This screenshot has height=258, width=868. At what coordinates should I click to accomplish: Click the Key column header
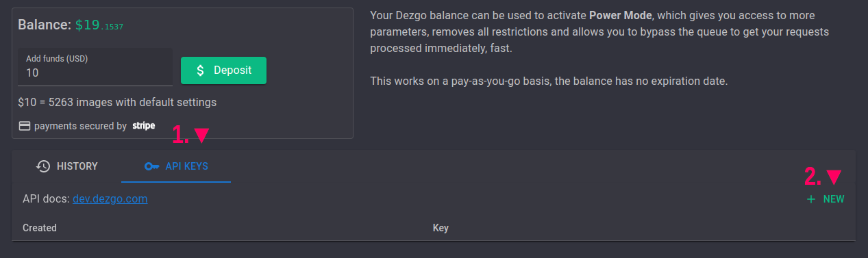click(441, 228)
